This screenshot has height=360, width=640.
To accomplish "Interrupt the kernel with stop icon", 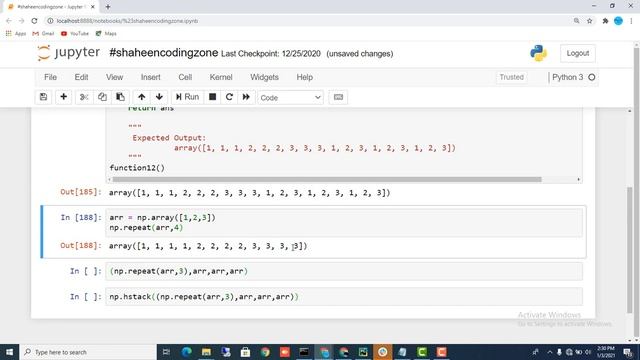I will 212,97.
